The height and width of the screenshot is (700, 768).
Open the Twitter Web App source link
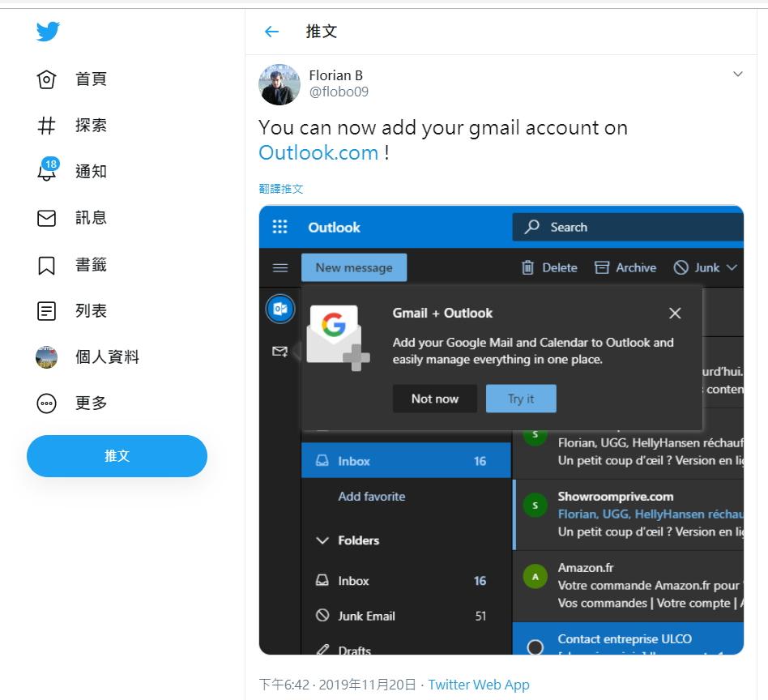click(479, 685)
